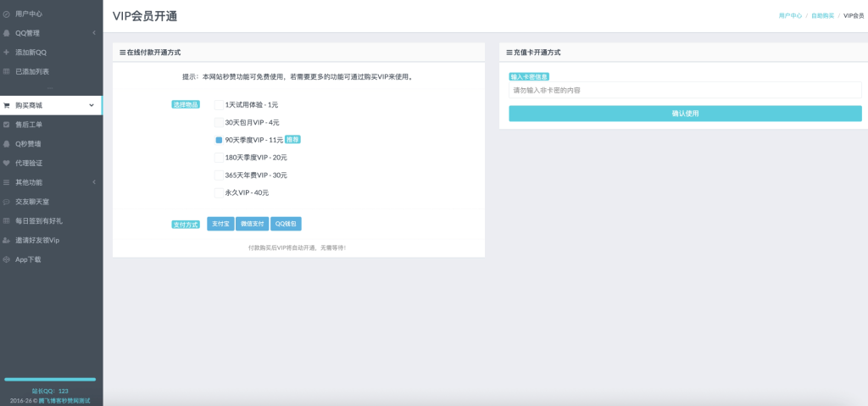Open the Q秒赞墙 sidebar menu item

[x=28, y=144]
